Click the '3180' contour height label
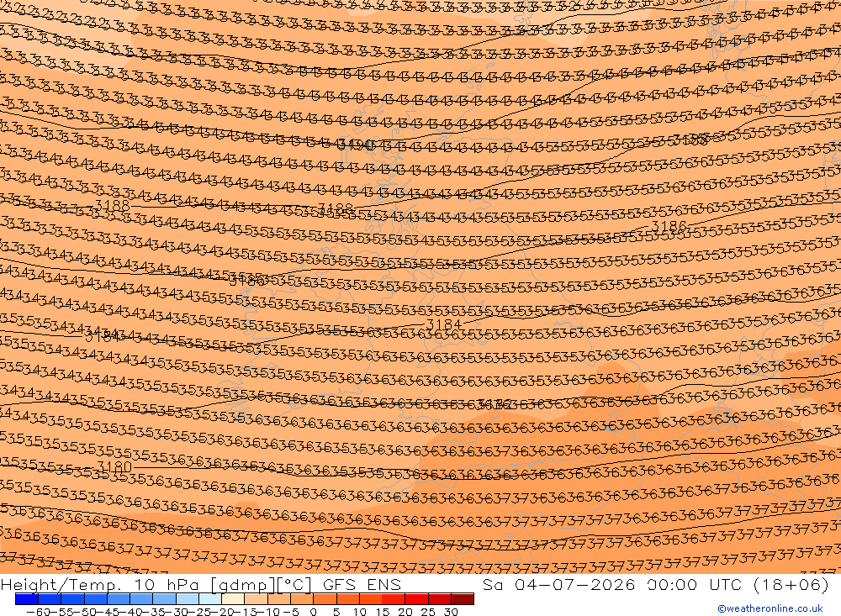The image size is (841, 616). point(114,466)
